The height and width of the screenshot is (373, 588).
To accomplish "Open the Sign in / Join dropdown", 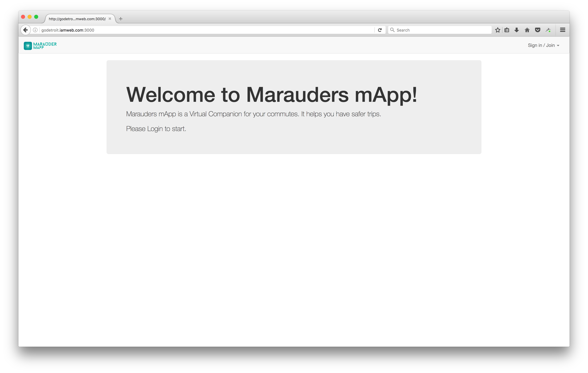I will [x=543, y=45].
